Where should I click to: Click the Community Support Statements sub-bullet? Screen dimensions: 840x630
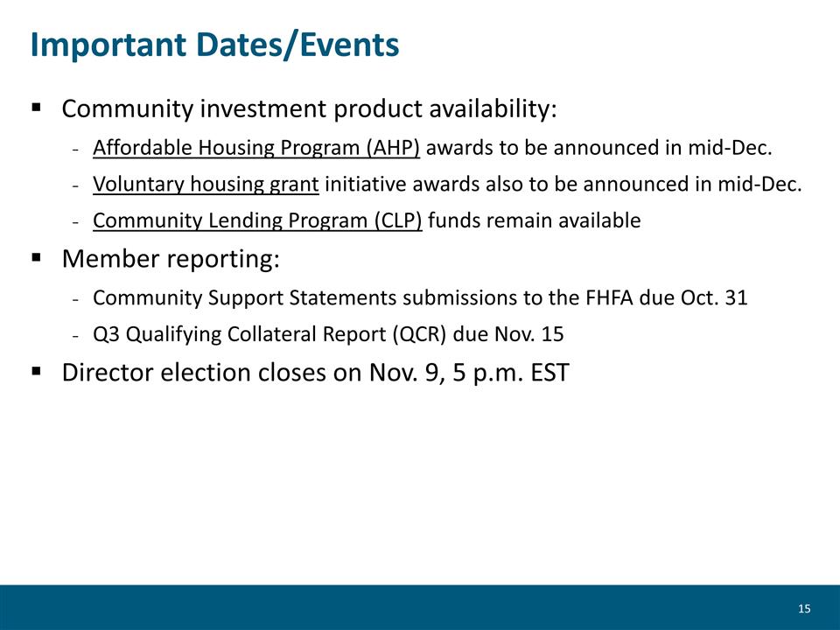pos(420,297)
